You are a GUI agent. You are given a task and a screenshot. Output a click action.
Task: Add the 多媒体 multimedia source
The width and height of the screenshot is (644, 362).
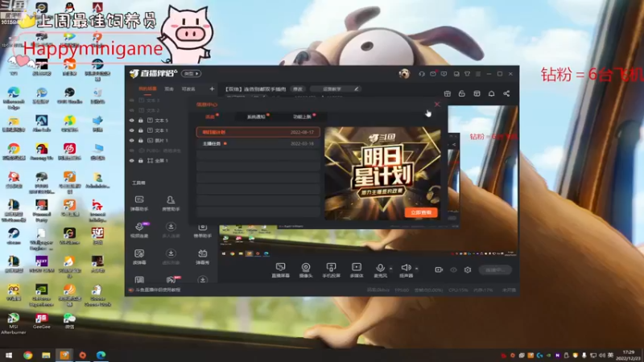[x=357, y=270]
